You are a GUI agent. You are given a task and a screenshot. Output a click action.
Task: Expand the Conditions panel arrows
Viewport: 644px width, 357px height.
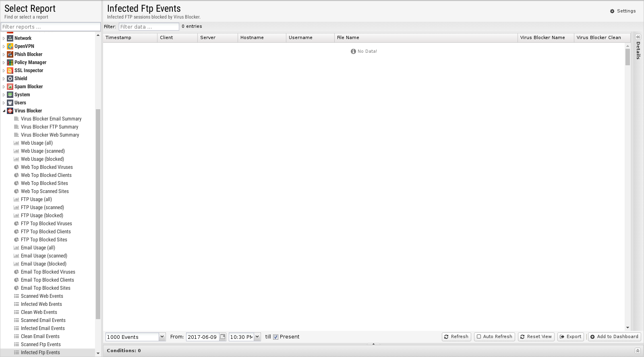[638, 351]
